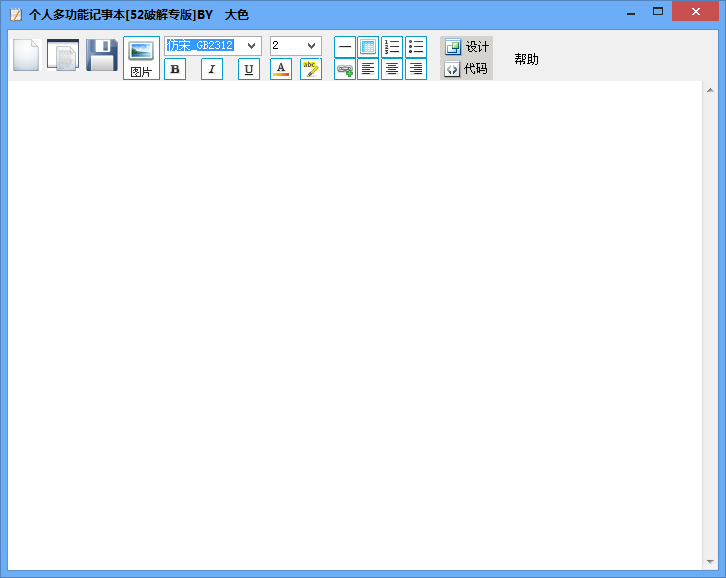Open the font size dropdown
Screen dimensions: 726x578
(x=311, y=46)
